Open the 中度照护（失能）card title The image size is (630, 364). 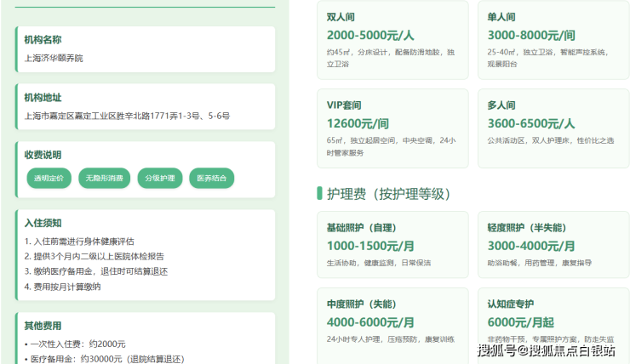click(362, 304)
